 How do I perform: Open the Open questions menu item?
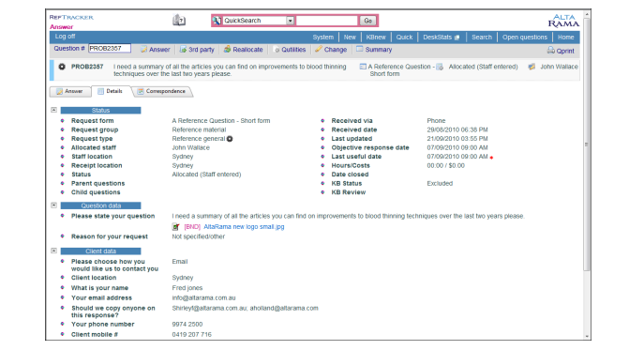(525, 37)
